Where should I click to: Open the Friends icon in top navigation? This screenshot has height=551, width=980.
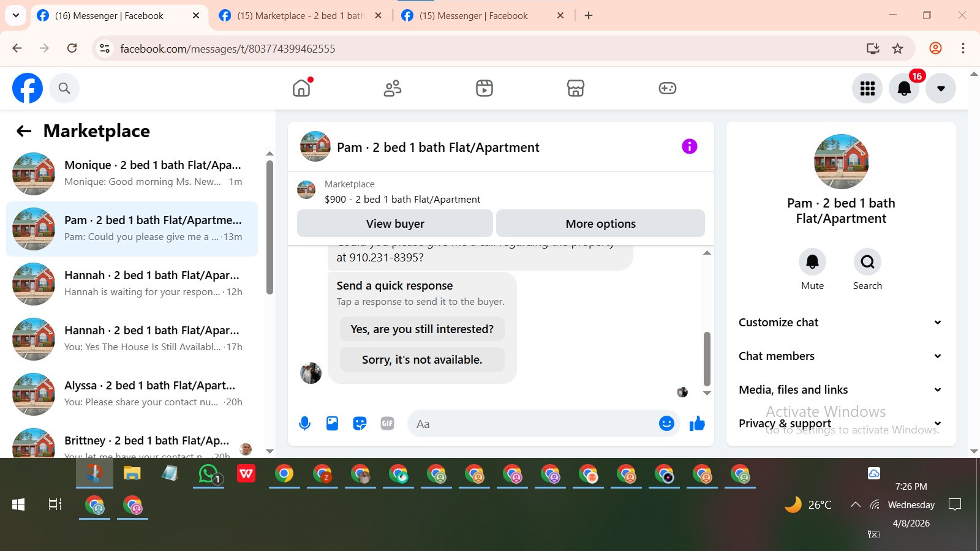coord(393,88)
